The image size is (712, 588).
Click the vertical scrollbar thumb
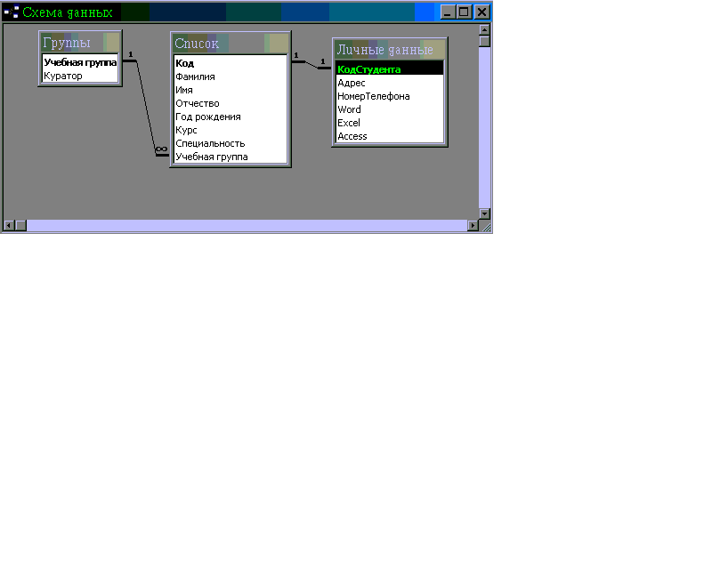(484, 41)
